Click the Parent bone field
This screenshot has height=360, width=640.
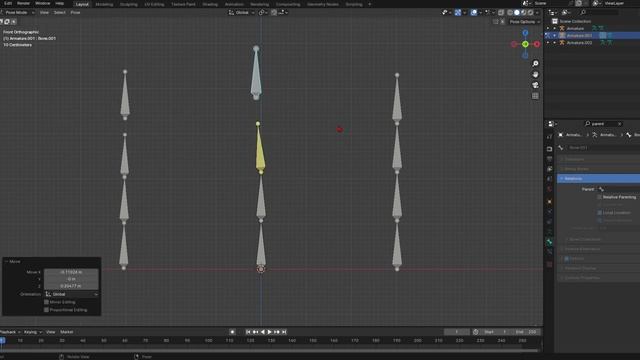click(x=618, y=189)
